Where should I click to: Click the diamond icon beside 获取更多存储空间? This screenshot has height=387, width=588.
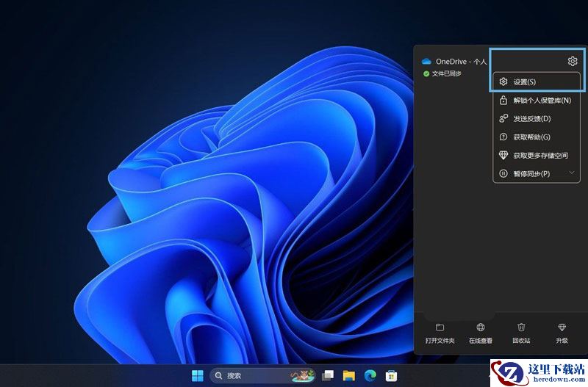503,155
